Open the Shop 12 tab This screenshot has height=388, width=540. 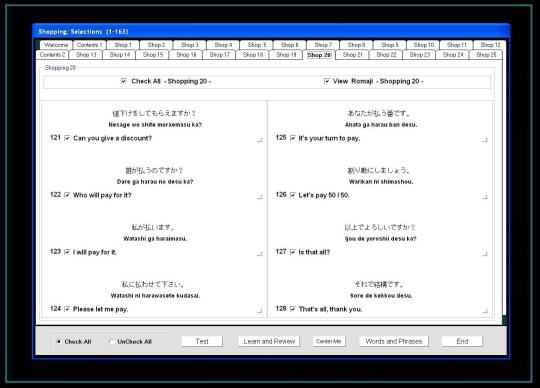click(x=490, y=45)
